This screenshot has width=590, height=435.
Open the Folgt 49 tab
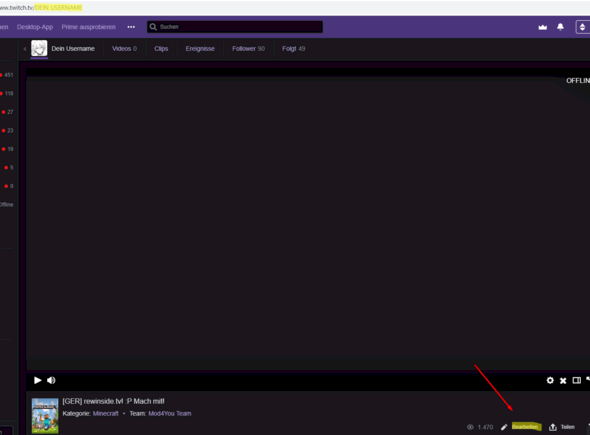pos(293,49)
